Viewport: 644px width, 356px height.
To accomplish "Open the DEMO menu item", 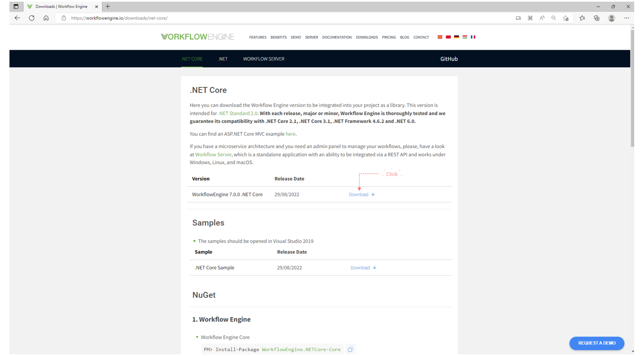I will [296, 37].
